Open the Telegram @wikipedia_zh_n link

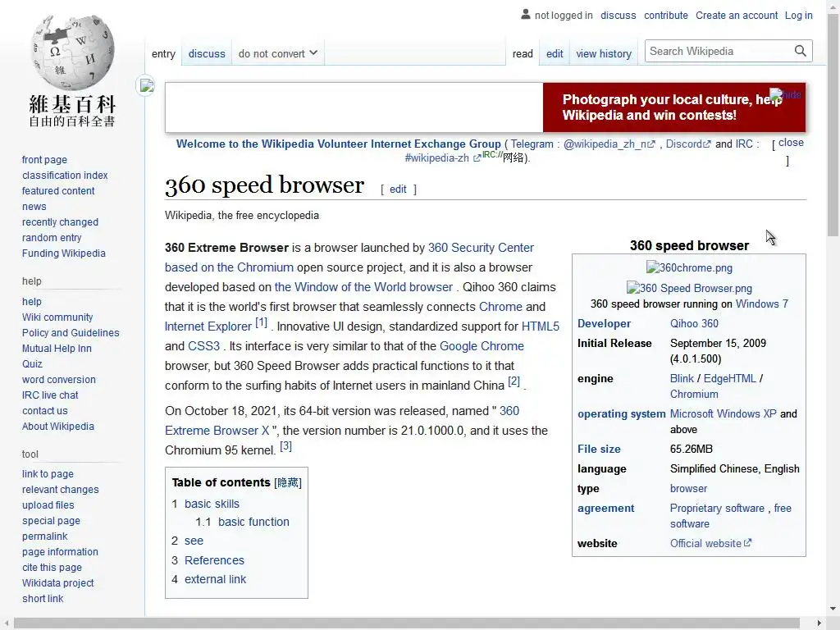tap(609, 144)
